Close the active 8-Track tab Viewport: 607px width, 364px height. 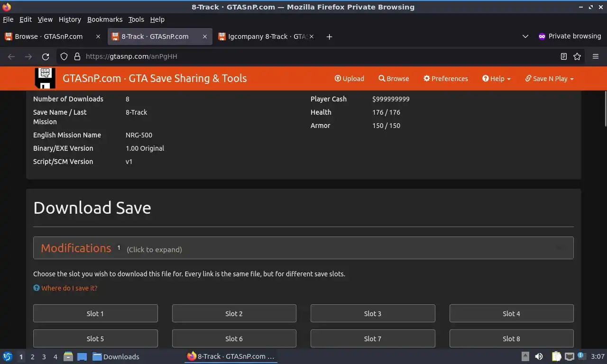coord(205,36)
